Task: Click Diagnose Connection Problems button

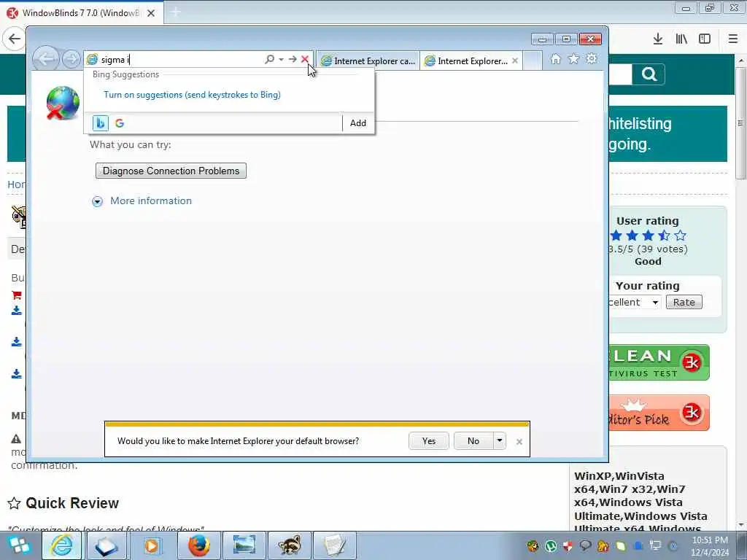Action: [x=171, y=171]
